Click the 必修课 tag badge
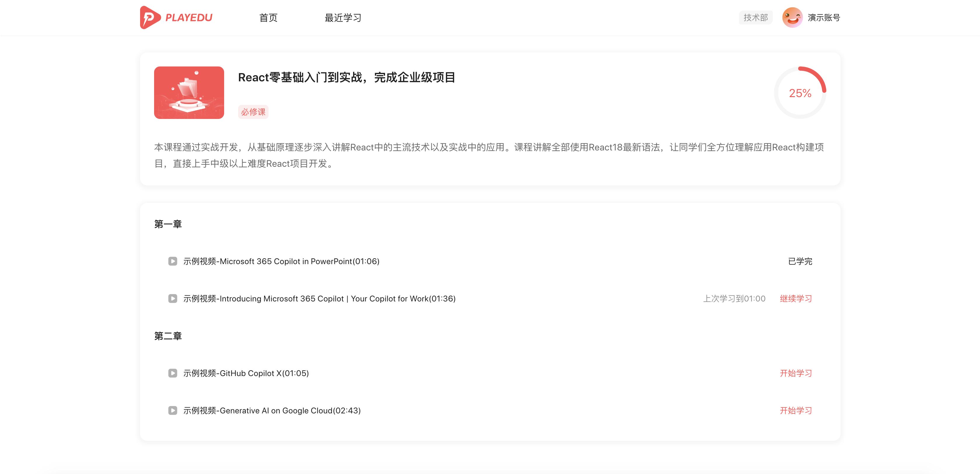This screenshot has width=980, height=474. pyautogui.click(x=253, y=112)
